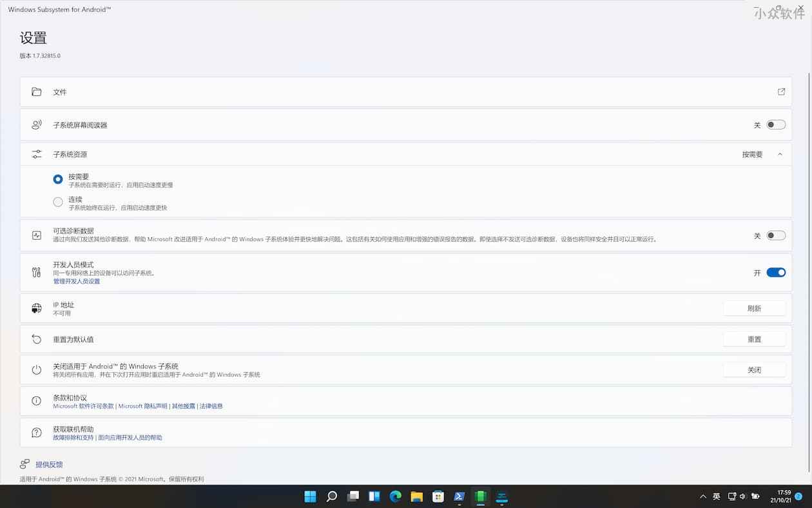Screen dimensions: 812x508
Task: Click the 版本 1.7.32815.0 text
Action: tap(40, 56)
